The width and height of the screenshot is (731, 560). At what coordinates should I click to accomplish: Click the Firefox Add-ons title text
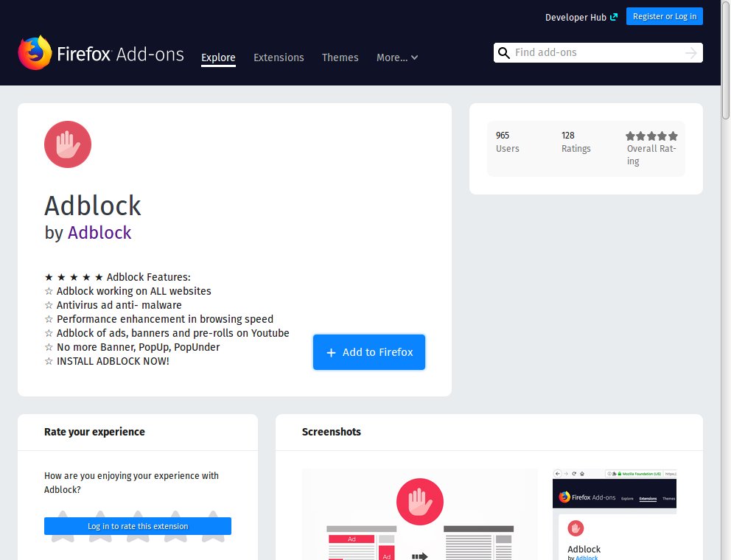coord(120,54)
